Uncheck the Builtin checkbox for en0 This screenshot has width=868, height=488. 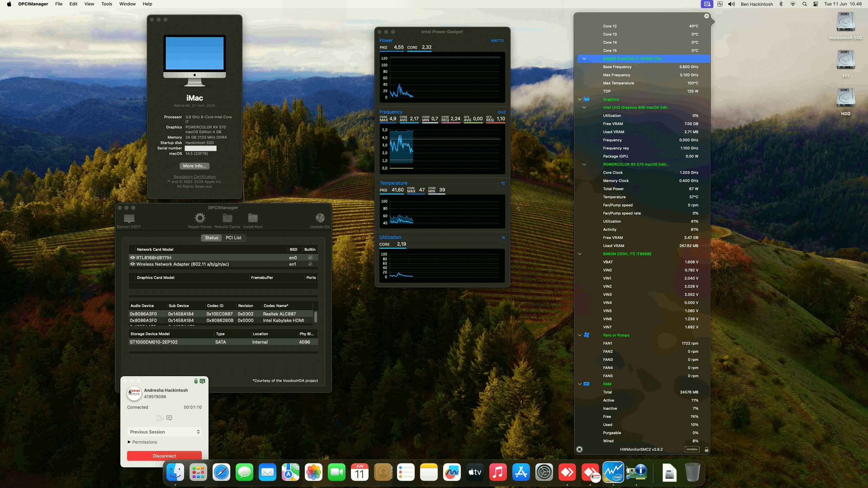[310, 258]
